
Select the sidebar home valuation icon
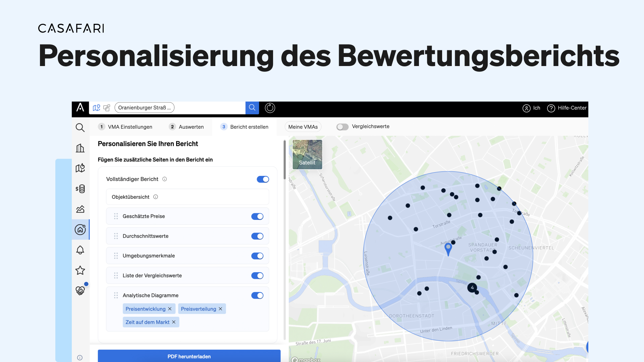point(80,230)
